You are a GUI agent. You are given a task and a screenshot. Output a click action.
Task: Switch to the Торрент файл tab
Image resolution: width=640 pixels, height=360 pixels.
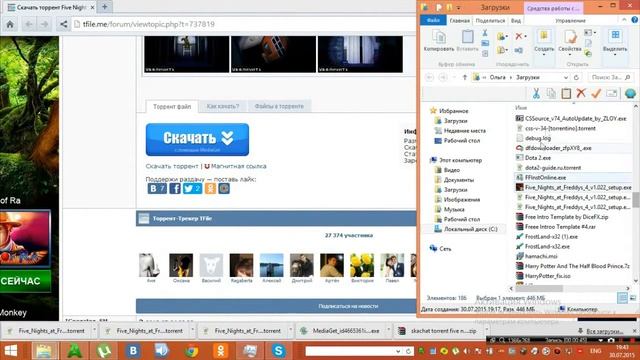(x=172, y=107)
